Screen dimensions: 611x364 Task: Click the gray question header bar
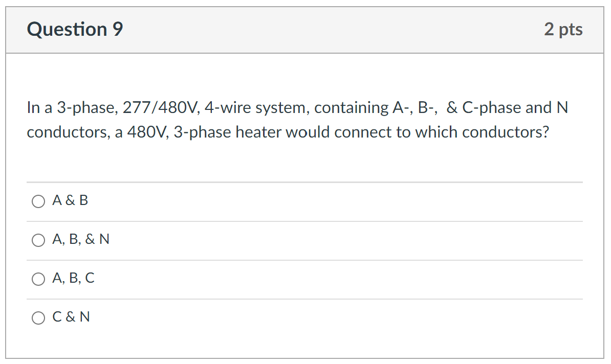coord(304,29)
